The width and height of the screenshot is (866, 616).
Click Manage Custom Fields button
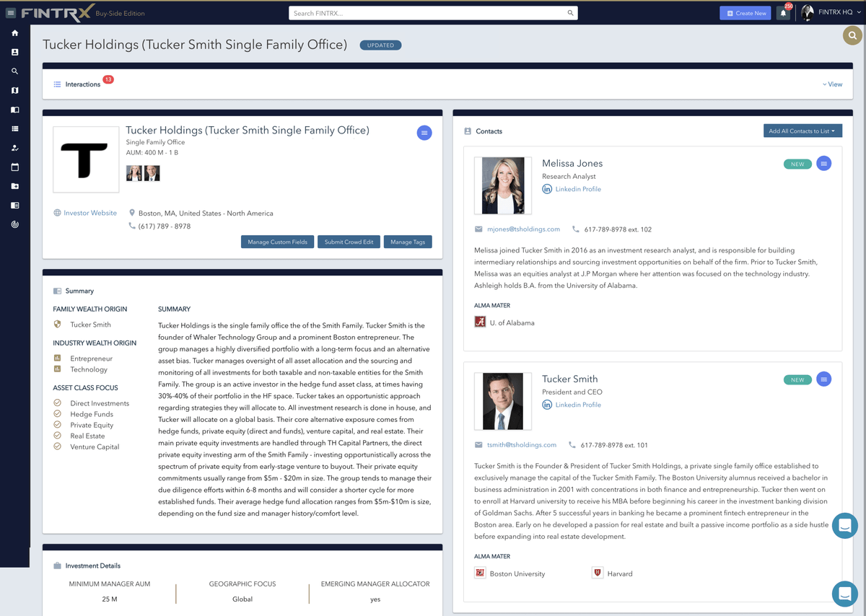(x=277, y=242)
